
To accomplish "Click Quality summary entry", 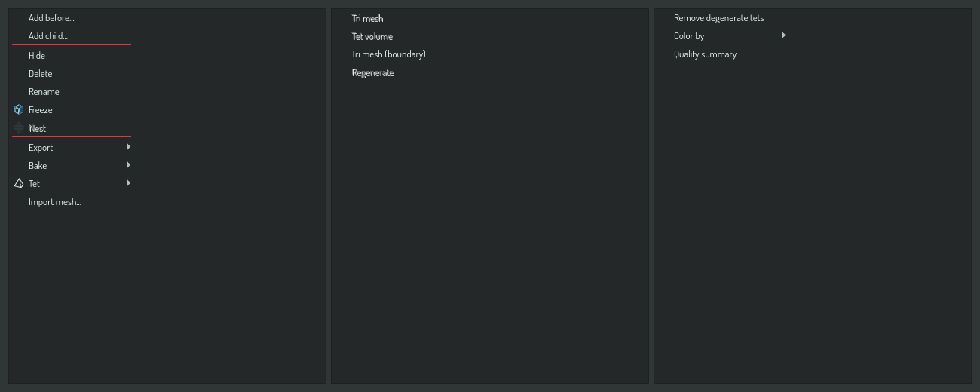I will (x=705, y=54).
